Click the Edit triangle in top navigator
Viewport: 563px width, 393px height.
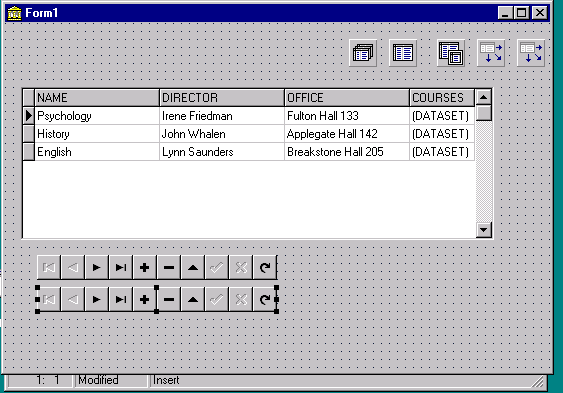(193, 267)
